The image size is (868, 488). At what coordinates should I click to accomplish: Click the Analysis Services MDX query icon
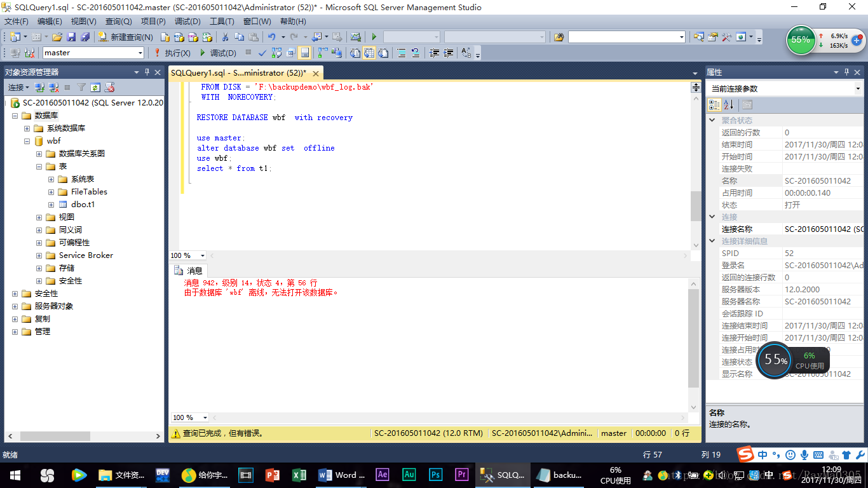(x=179, y=37)
